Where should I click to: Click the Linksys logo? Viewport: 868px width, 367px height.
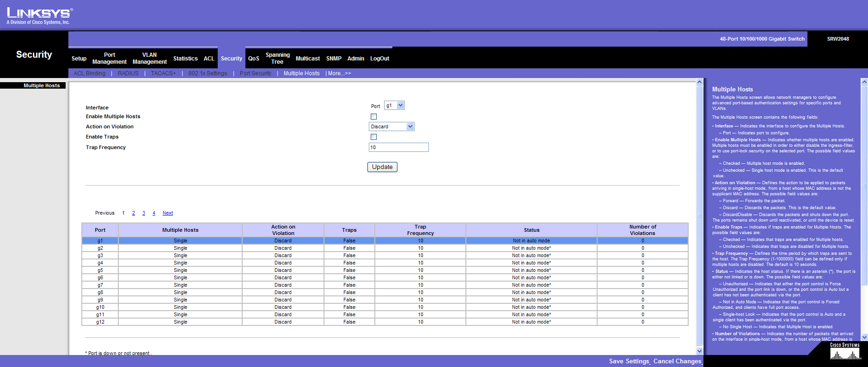click(40, 15)
